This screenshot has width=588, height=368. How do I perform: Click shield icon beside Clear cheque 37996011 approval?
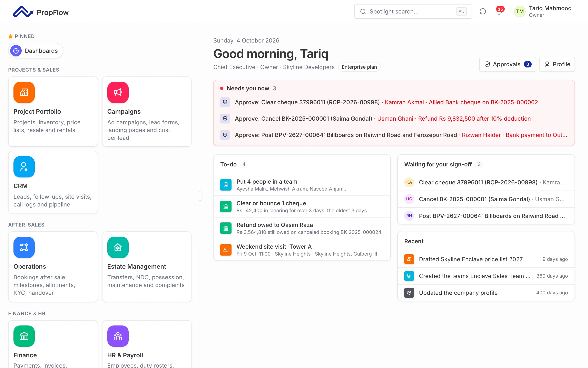point(225,102)
